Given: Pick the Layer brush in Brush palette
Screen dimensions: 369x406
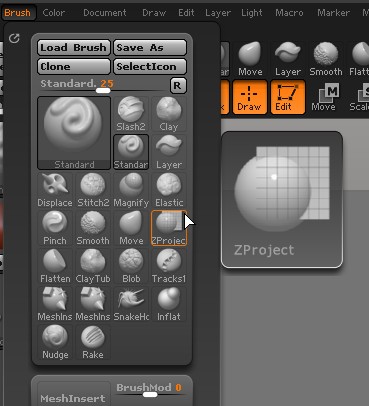Looking at the screenshot, I should [x=169, y=152].
